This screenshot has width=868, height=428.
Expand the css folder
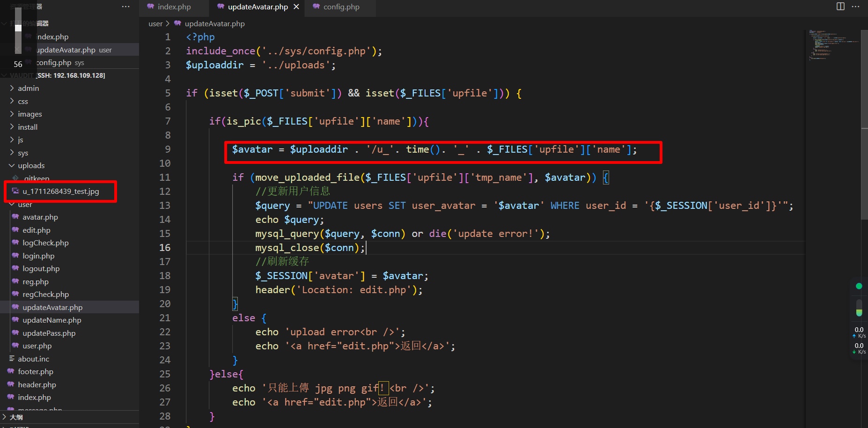click(69, 101)
